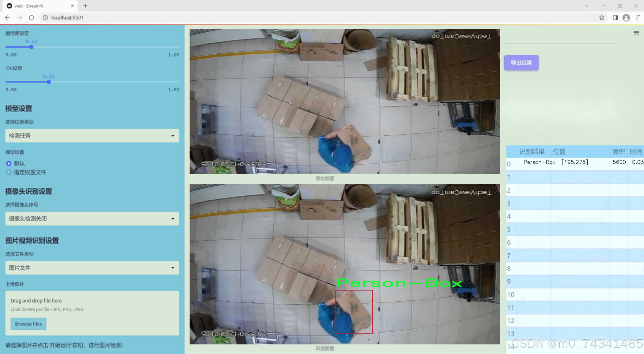The height and width of the screenshot is (354, 644).
Task: Open the browser side panel icon
Action: pyautogui.click(x=615, y=18)
